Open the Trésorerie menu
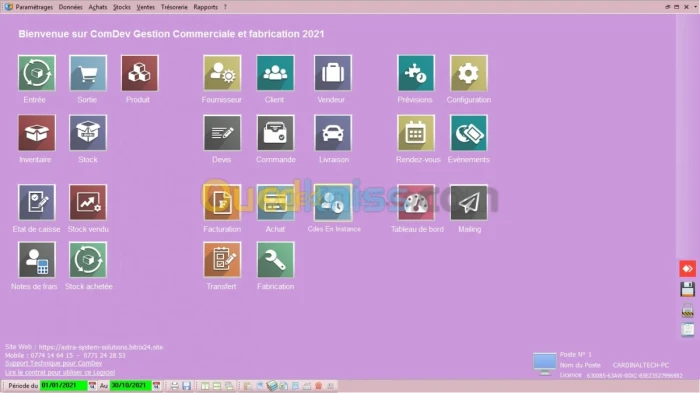Screen dimensions: 700x393 point(174,7)
